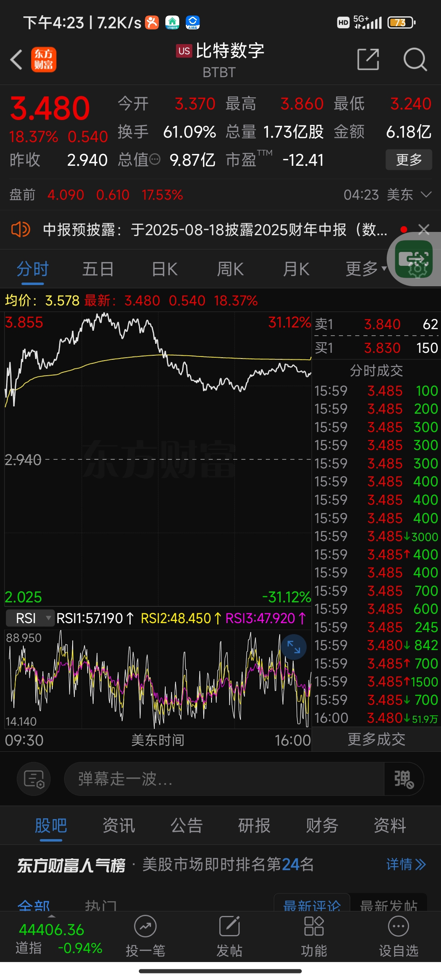This screenshot has height=980, width=441.
Task: Tap the 发帖 compose icon
Action: point(229,937)
